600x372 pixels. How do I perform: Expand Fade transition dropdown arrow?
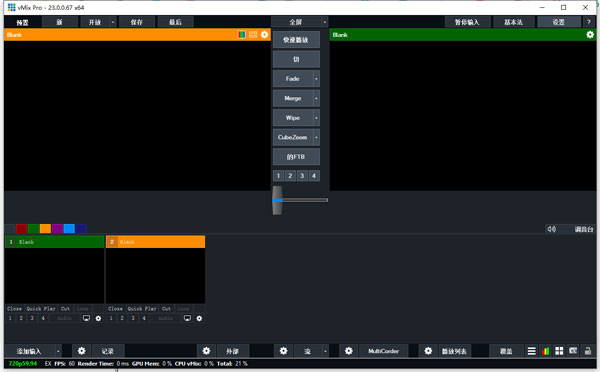click(316, 79)
